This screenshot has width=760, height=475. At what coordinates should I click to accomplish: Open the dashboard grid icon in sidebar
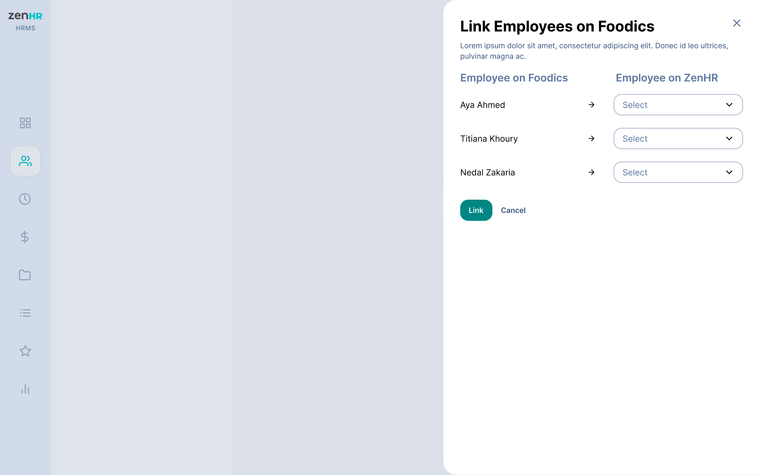point(25,123)
